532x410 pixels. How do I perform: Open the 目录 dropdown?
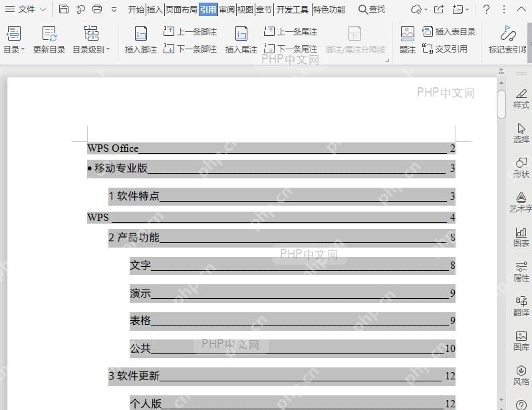(14, 40)
